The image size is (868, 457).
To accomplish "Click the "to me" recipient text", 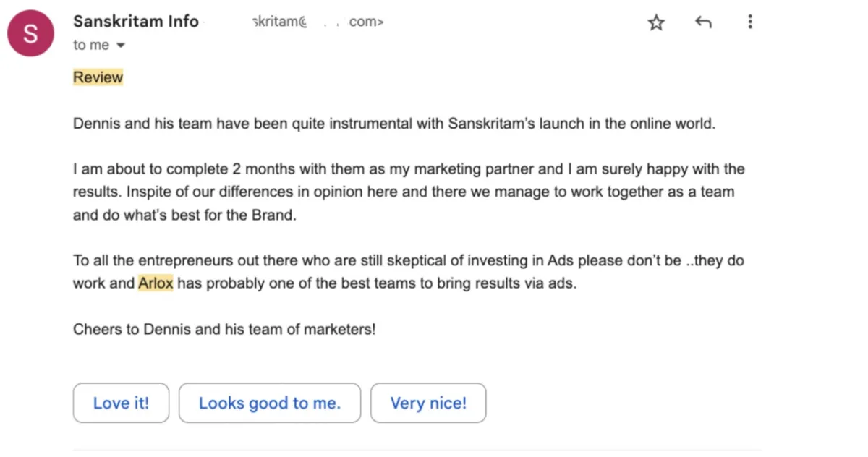I will (90, 45).
